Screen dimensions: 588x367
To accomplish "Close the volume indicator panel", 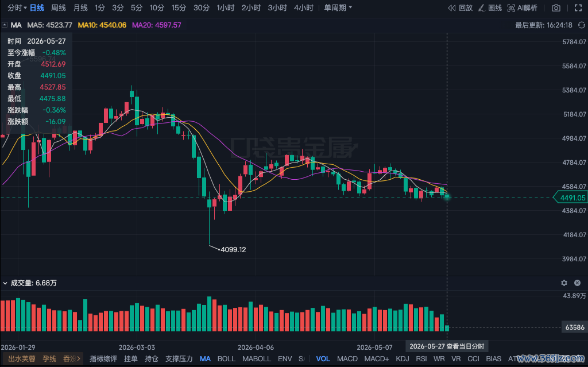I will [578, 283].
